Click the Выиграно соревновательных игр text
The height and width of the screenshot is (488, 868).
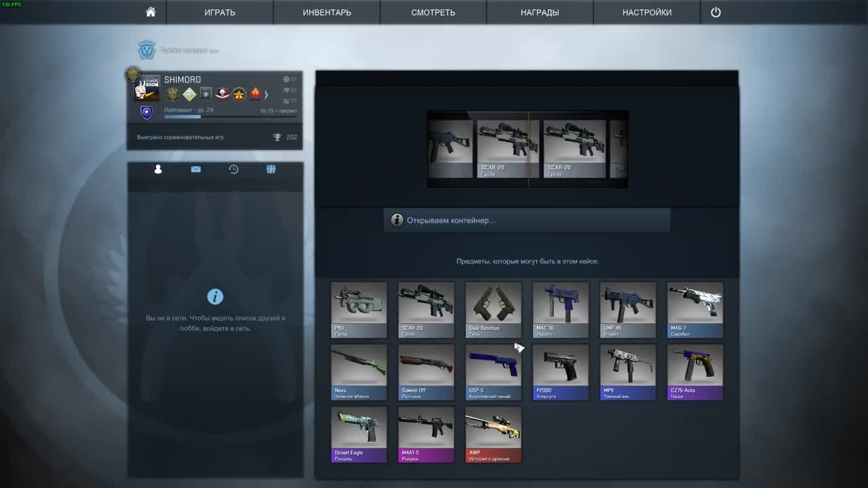point(180,138)
